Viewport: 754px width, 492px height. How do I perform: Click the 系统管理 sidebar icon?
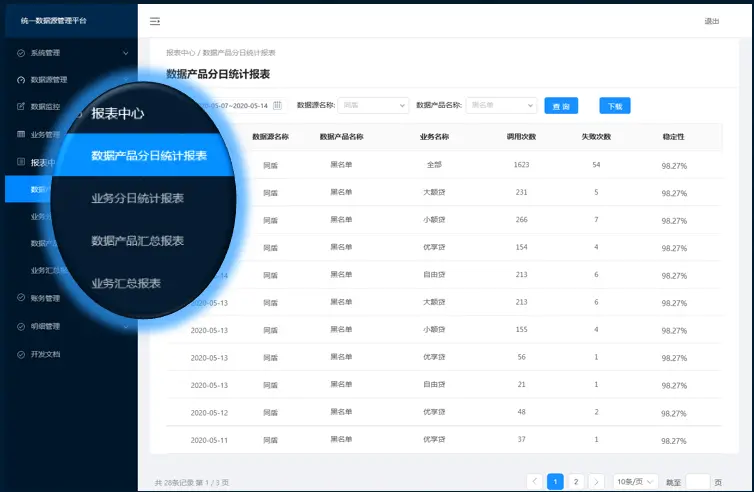pyautogui.click(x=21, y=52)
